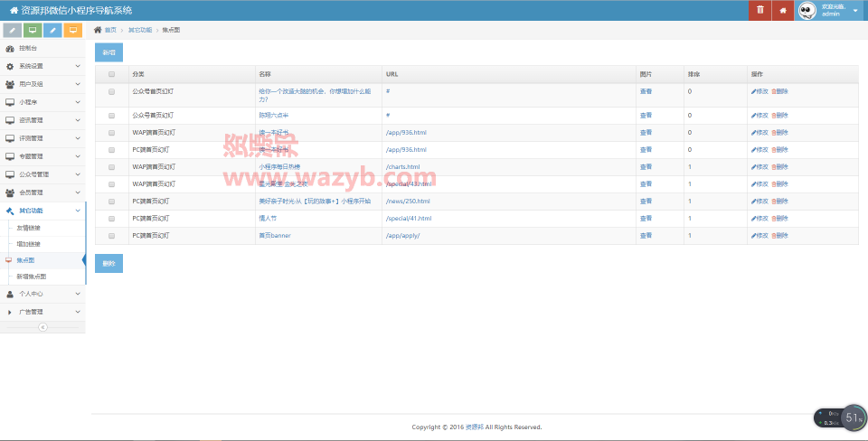Screen dimensions: 868x441
Task: Open the 小程序每日热榜 name link
Action: click(279, 167)
